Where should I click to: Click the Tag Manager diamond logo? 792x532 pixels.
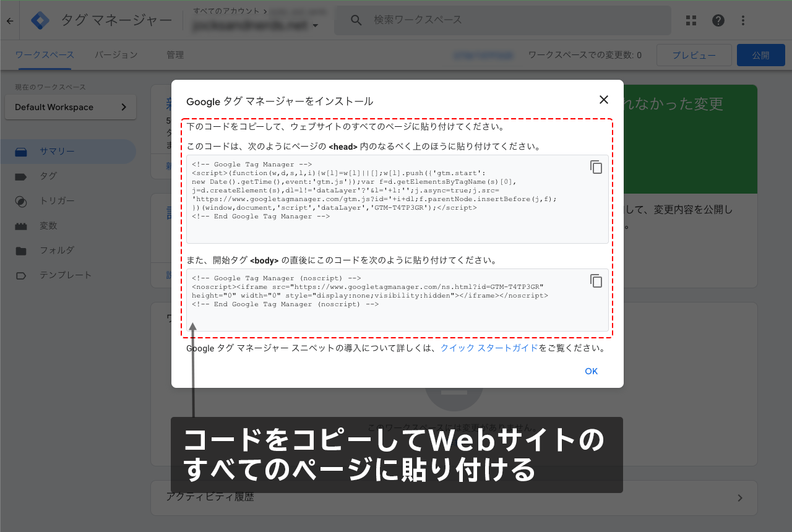(39, 20)
